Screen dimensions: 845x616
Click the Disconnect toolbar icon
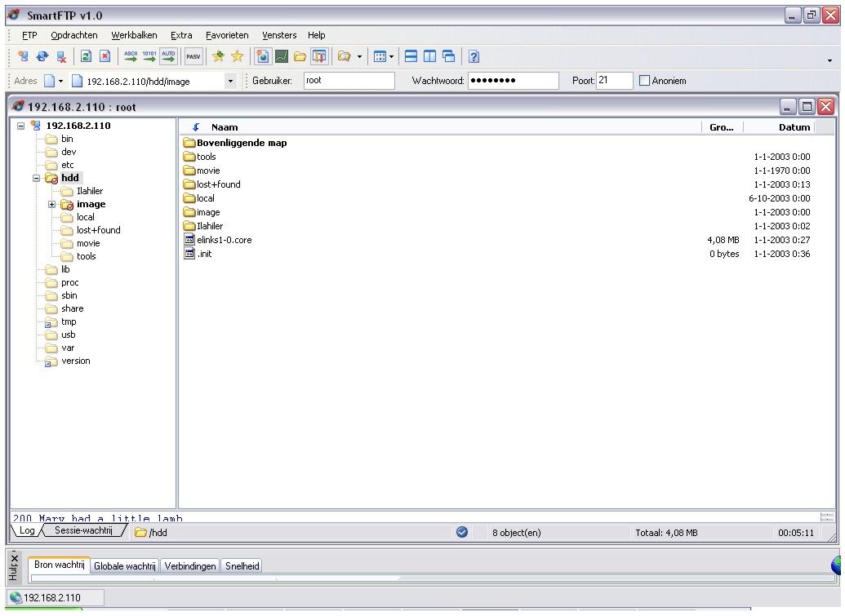[61, 56]
